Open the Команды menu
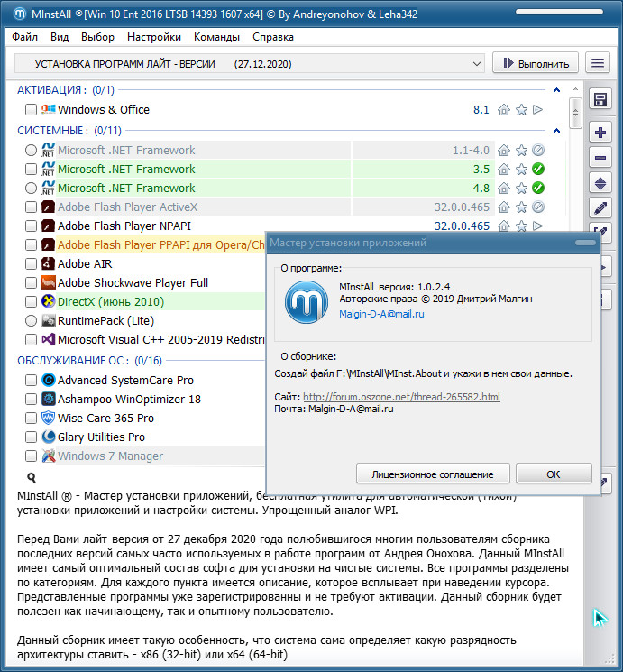Viewport: 623px width, 672px height. point(216,37)
